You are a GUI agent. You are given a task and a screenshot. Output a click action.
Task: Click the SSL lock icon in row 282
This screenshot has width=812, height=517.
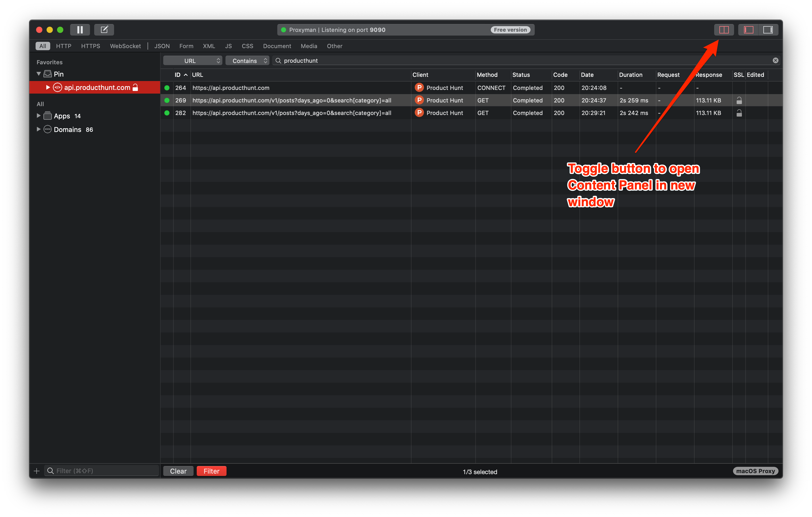click(x=739, y=113)
